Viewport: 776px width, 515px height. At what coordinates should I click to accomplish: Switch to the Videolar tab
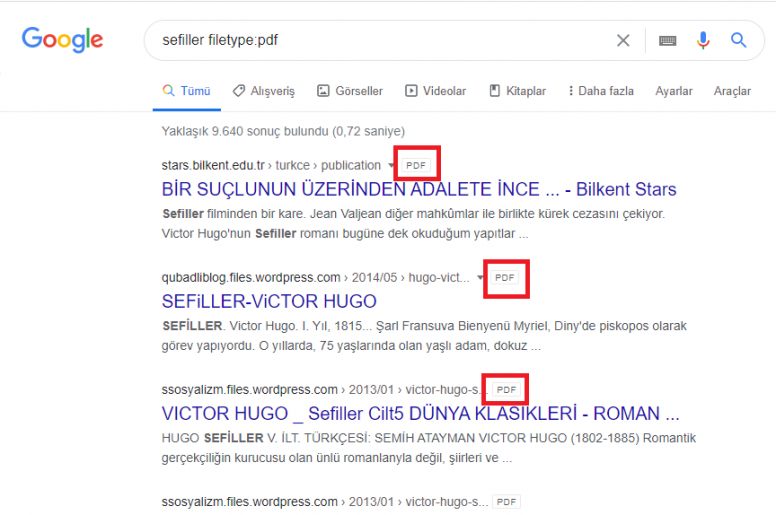pos(435,91)
